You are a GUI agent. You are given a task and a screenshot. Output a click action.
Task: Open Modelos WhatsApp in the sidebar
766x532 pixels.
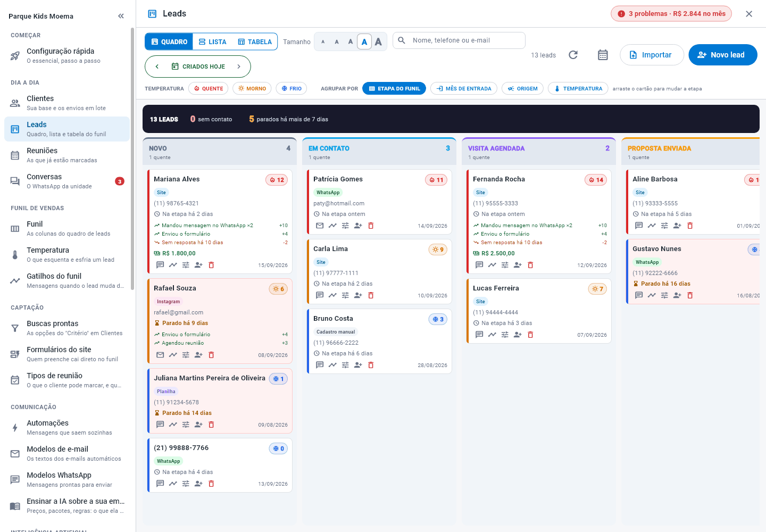click(x=67, y=479)
